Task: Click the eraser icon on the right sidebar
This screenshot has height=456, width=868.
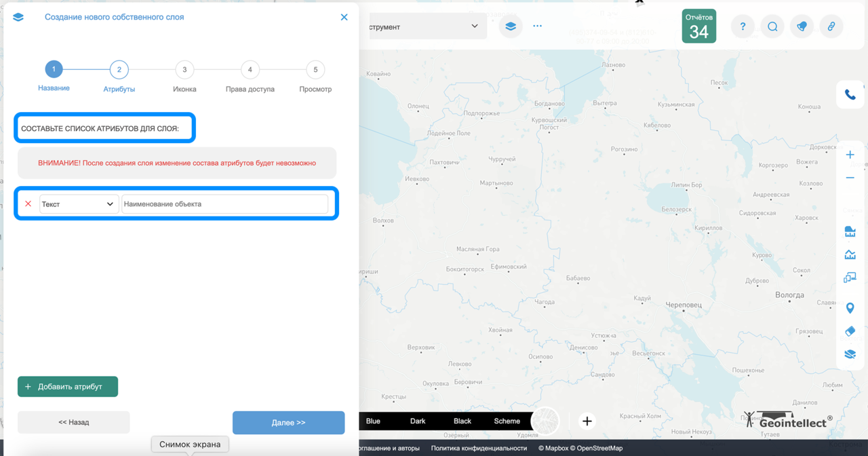Action: pos(850,331)
